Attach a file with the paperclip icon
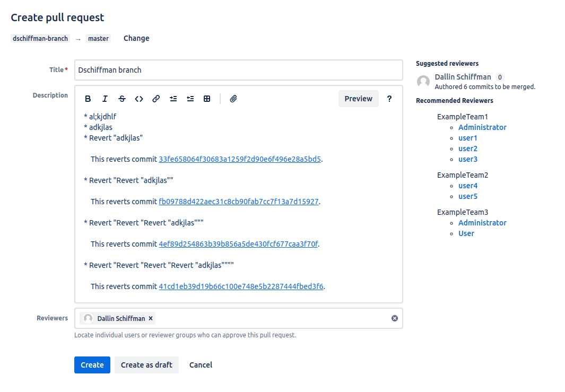The image size is (565, 392). [x=233, y=99]
